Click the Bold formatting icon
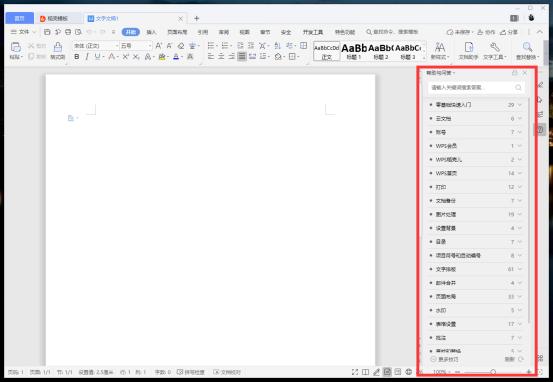The width and height of the screenshot is (553, 382). click(x=77, y=56)
